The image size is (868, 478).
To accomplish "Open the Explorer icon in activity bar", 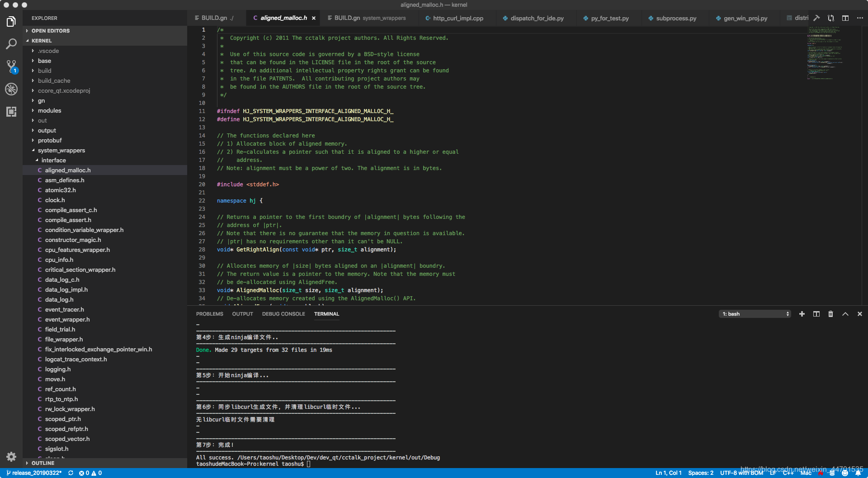I will (x=11, y=21).
